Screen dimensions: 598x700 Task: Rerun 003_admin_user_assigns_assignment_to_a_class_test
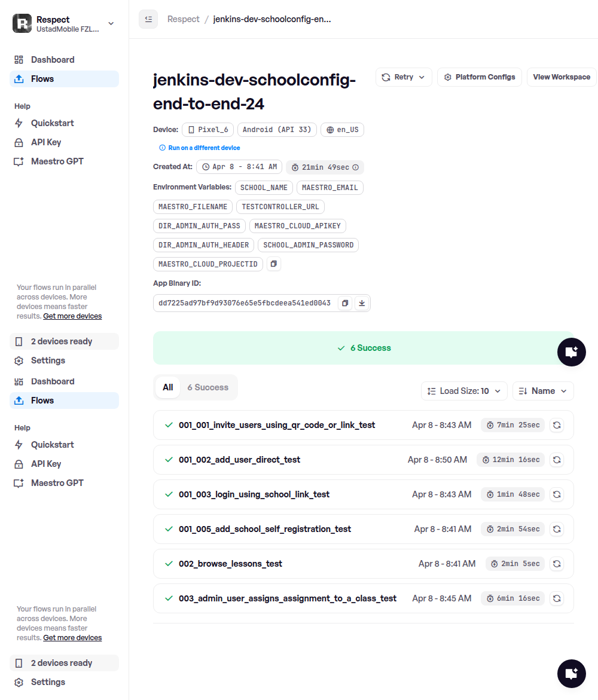[556, 598]
